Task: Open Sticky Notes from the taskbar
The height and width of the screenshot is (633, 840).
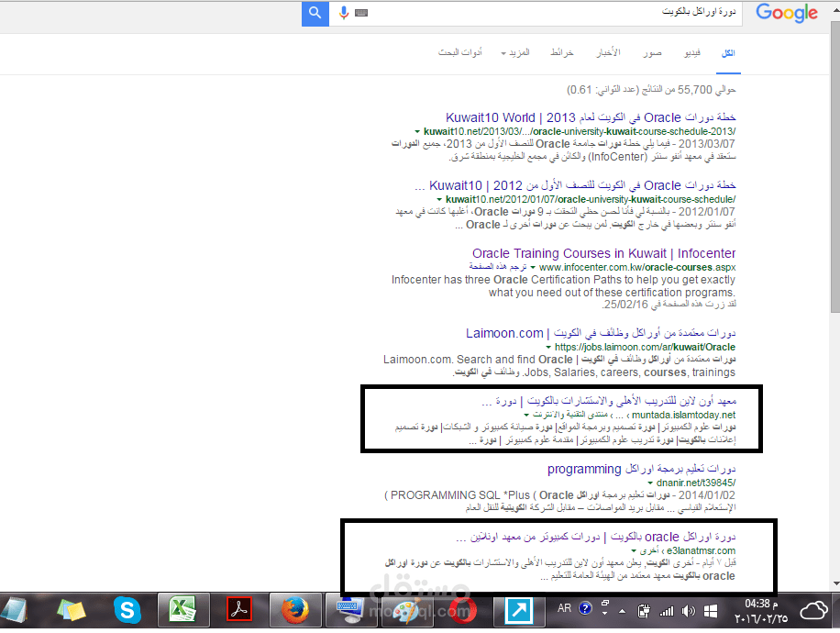Action: click(72, 610)
